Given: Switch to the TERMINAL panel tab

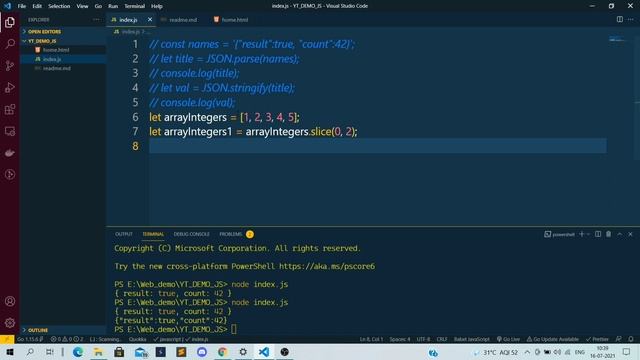Looking at the screenshot, I should (153, 234).
